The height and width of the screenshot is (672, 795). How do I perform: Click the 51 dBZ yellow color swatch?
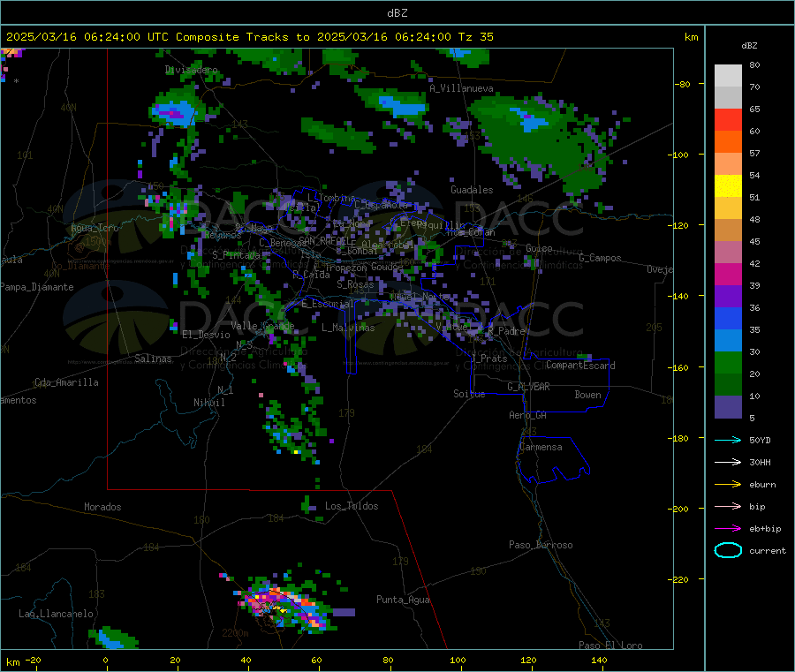point(728,186)
